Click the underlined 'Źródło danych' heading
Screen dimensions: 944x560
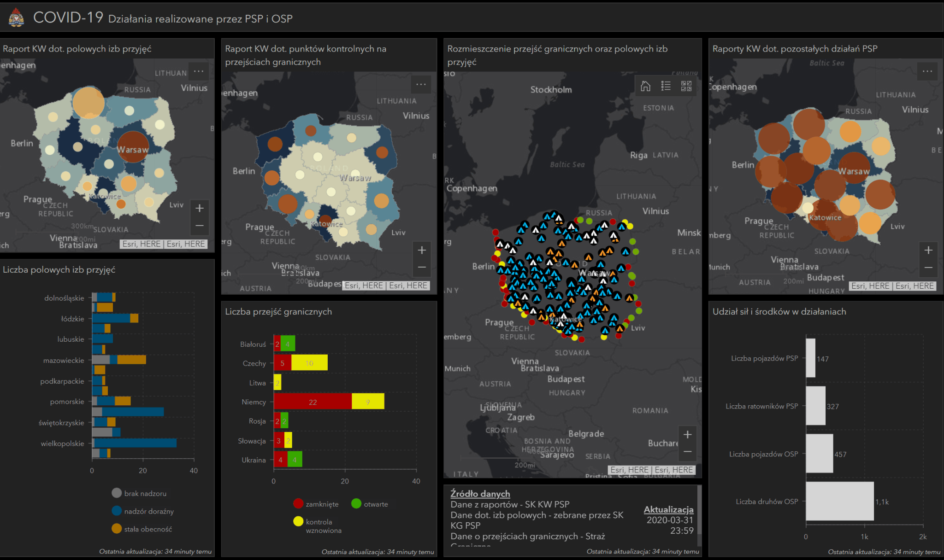(480, 493)
